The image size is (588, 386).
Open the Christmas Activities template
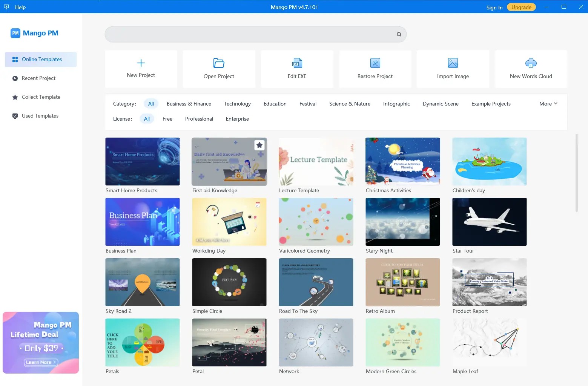pos(403,161)
